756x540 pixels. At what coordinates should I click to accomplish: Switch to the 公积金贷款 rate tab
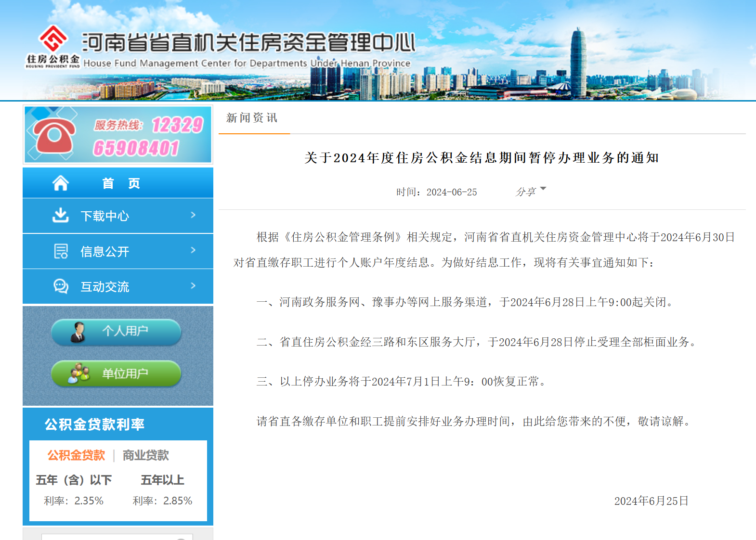(x=76, y=455)
